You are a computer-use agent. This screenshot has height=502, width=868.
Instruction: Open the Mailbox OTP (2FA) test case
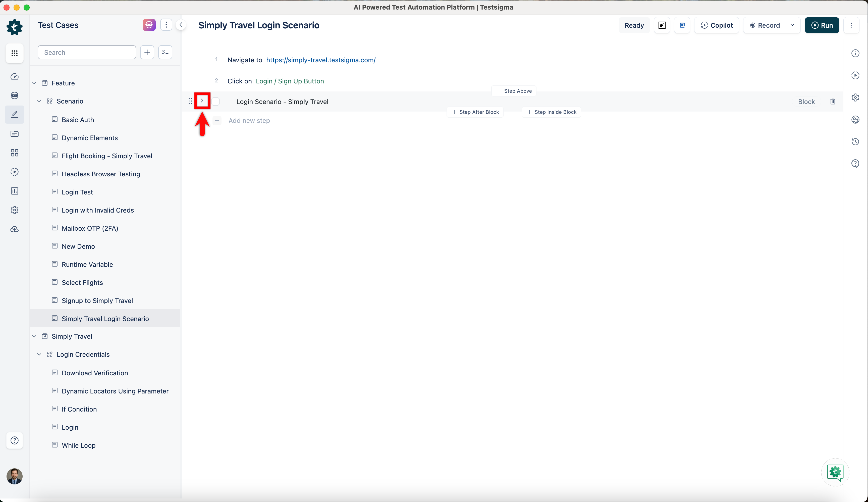click(90, 228)
